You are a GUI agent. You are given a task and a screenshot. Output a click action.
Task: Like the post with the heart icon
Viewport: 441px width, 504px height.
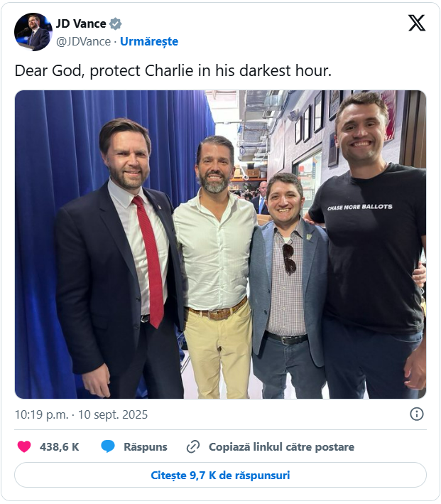(x=24, y=446)
